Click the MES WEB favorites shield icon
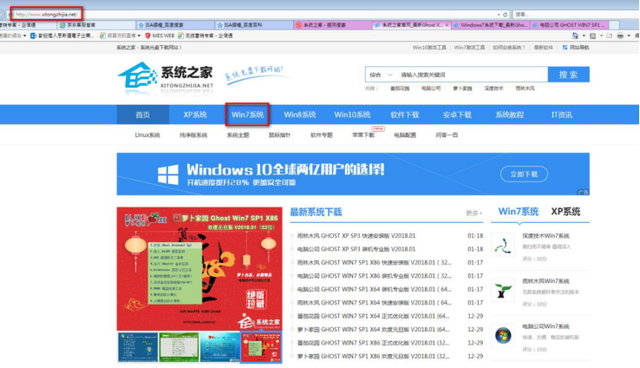Image resolution: width=640 pixels, height=368 pixels. 148,36
